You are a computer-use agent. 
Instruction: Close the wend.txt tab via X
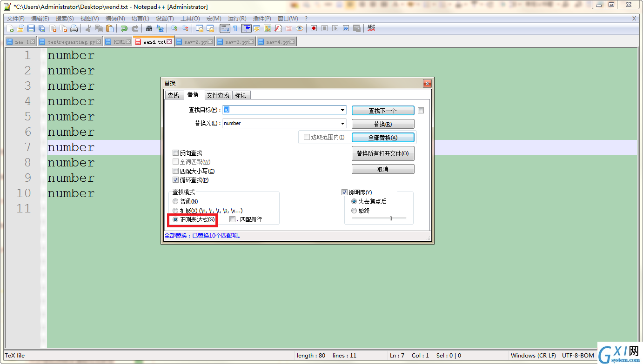coord(169,42)
